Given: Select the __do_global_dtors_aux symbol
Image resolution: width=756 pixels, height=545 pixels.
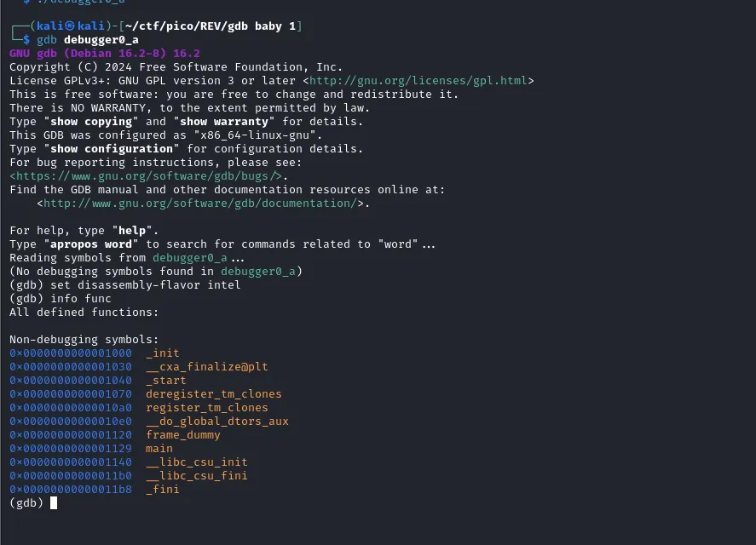Looking at the screenshot, I should pyautogui.click(x=217, y=422).
